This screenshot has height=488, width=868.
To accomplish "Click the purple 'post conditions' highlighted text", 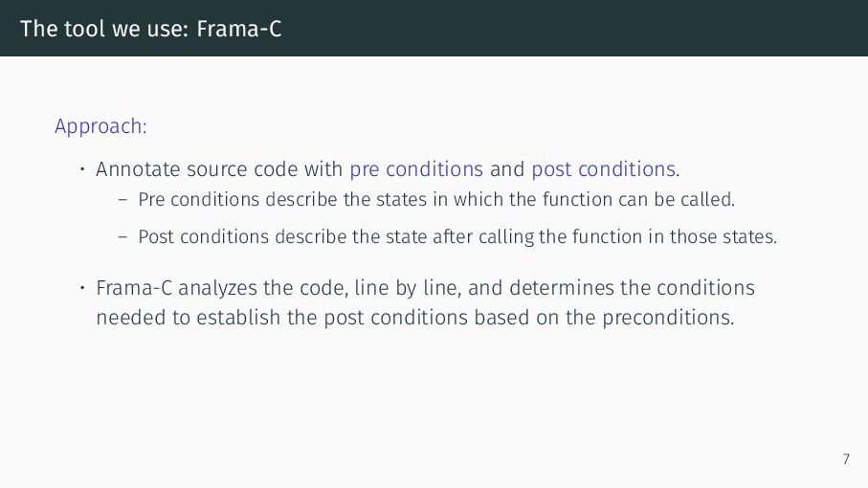I will coord(604,169).
